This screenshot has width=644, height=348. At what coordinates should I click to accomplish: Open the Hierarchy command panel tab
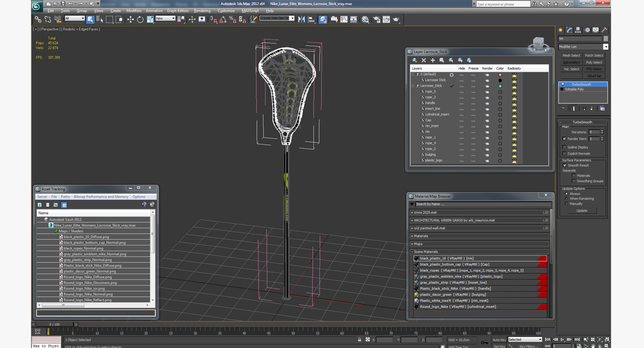(x=578, y=30)
